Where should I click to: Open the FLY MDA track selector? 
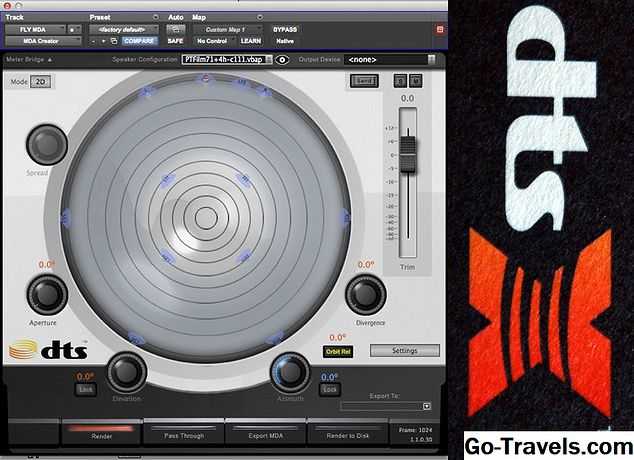pos(35,30)
